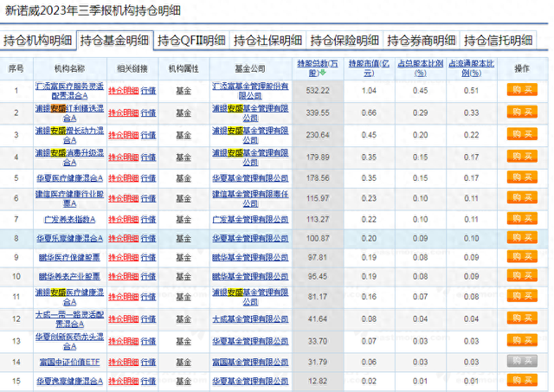Screen dimensions: 554x392
Task: Switch to 持仓机构明细 tab
Action: tap(38, 41)
